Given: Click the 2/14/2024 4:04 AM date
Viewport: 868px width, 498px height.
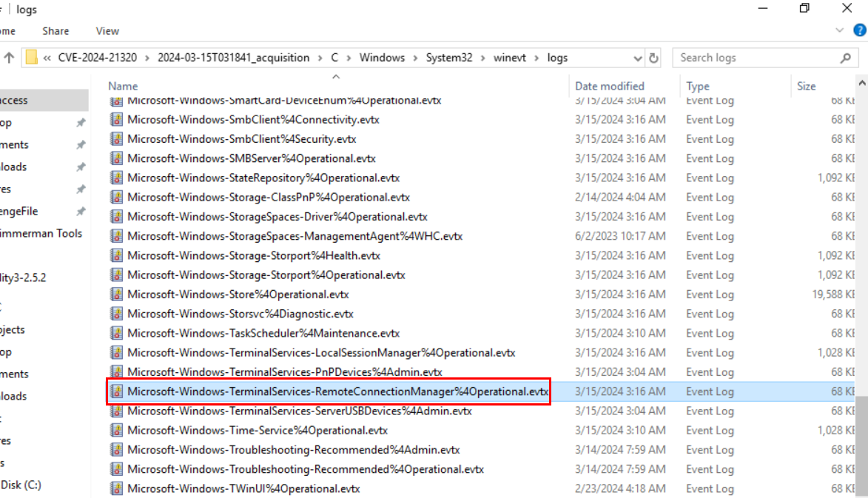Looking at the screenshot, I should coord(620,198).
